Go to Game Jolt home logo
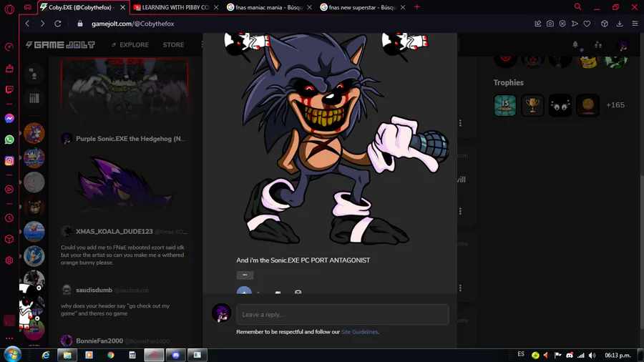This screenshot has width=644, height=362. tap(60, 45)
